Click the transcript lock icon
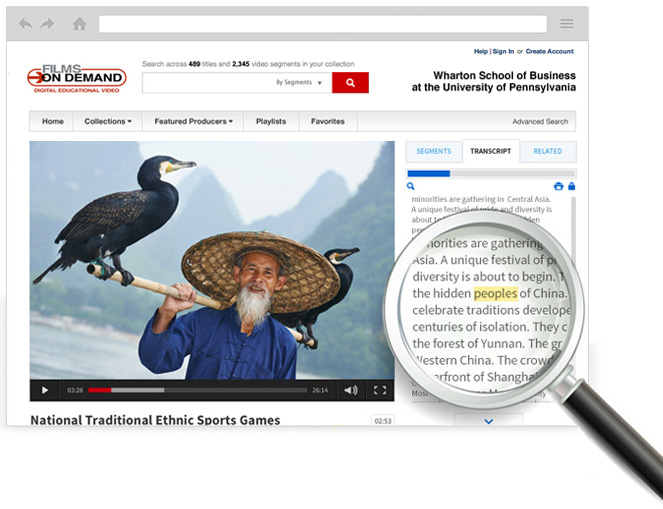The width and height of the screenshot is (663, 509). pyautogui.click(x=571, y=186)
